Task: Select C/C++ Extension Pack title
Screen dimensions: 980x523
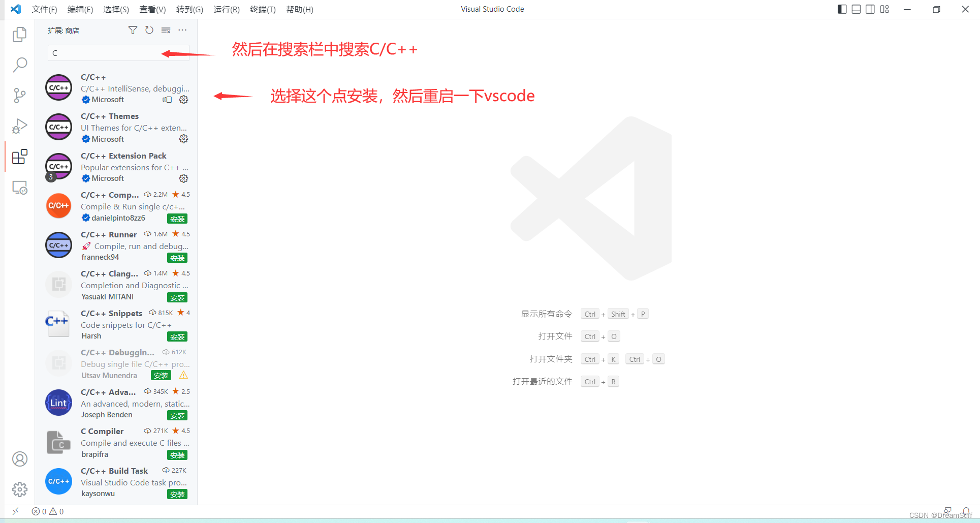Action: point(123,156)
